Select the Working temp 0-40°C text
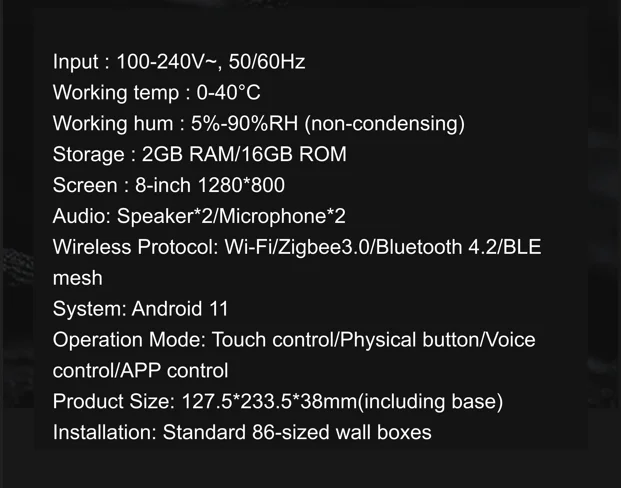This screenshot has width=621, height=488. (x=156, y=93)
